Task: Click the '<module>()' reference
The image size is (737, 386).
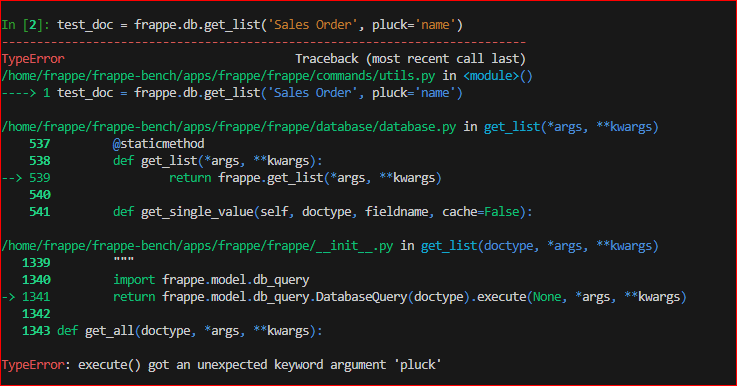Action: click(x=498, y=76)
